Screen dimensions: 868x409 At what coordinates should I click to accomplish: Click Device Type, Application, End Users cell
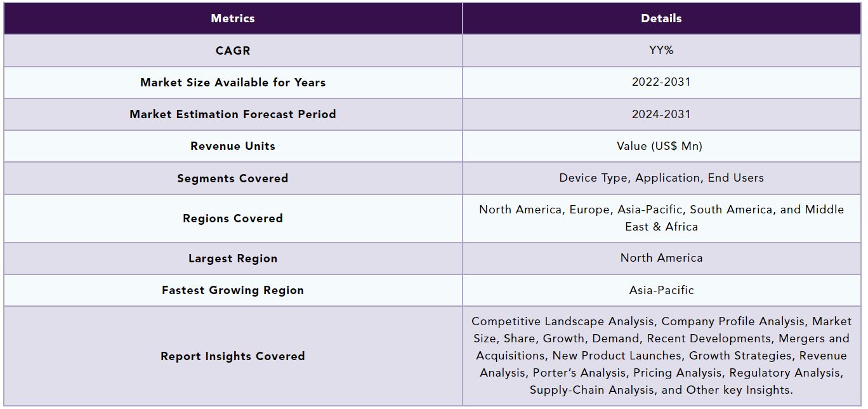[x=661, y=178]
